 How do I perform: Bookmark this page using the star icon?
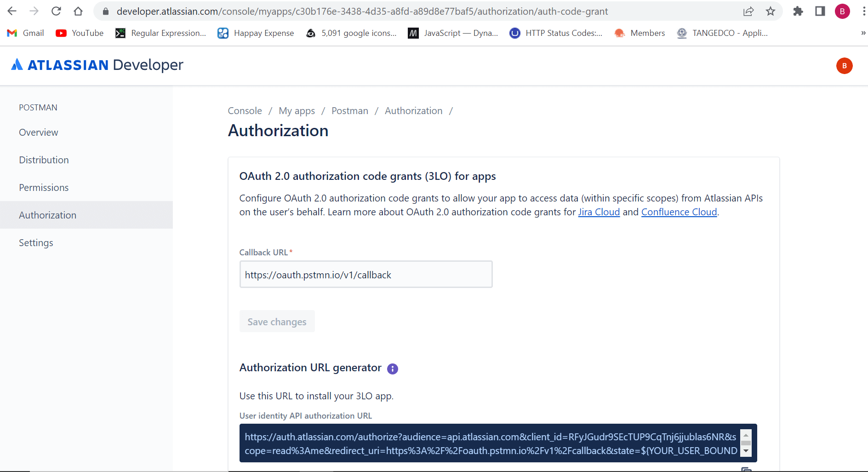(771, 11)
